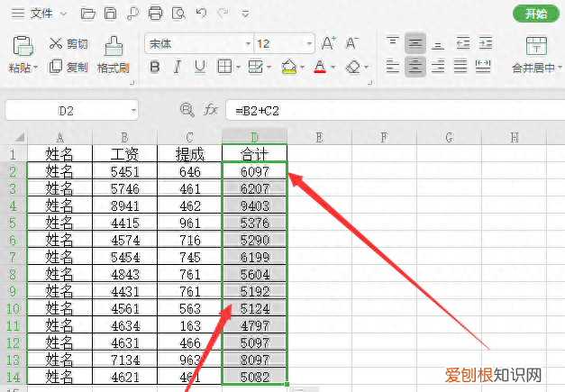The image size is (565, 392).
Task: Click the 提成 header cell
Action: (189, 154)
